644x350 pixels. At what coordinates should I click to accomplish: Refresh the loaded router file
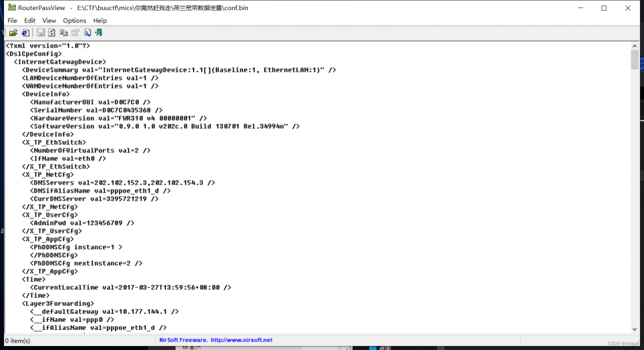[x=52, y=33]
